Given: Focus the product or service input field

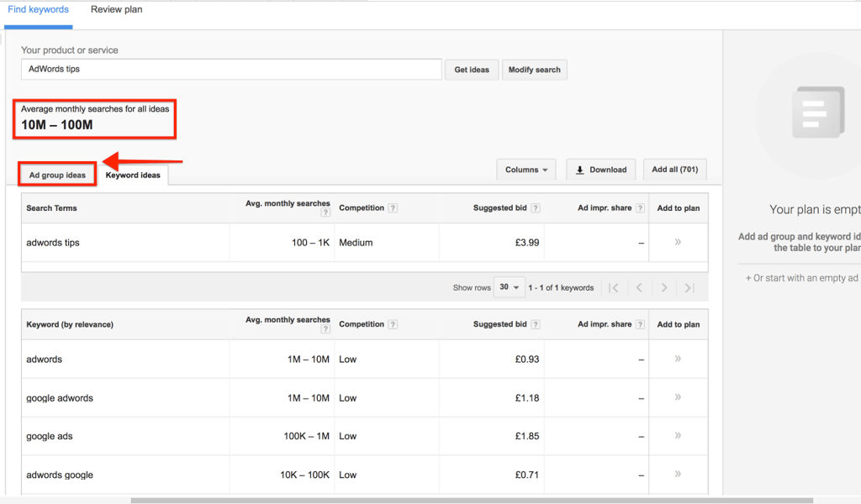Looking at the screenshot, I should pyautogui.click(x=231, y=69).
